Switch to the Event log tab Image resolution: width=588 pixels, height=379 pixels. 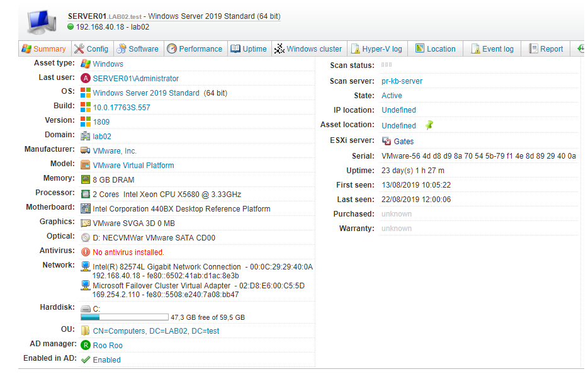point(492,48)
